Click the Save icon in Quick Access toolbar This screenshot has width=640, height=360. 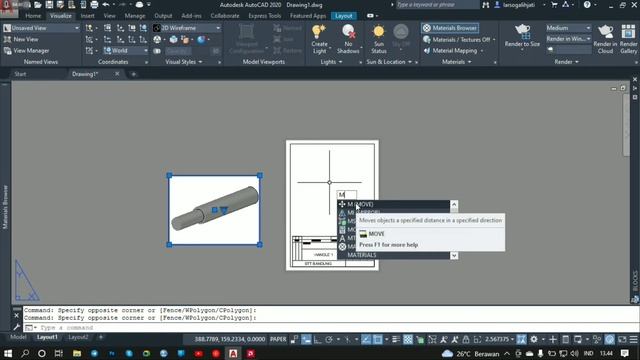click(49, 5)
